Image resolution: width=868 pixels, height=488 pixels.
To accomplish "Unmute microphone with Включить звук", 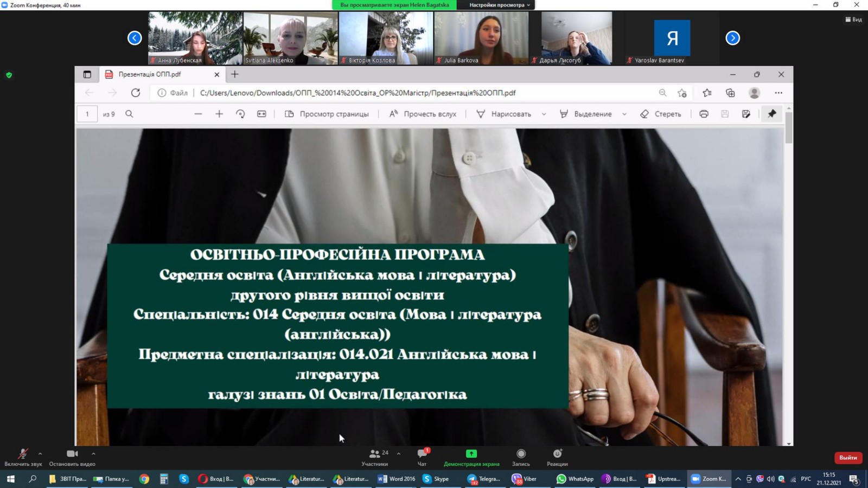I will coord(23,457).
